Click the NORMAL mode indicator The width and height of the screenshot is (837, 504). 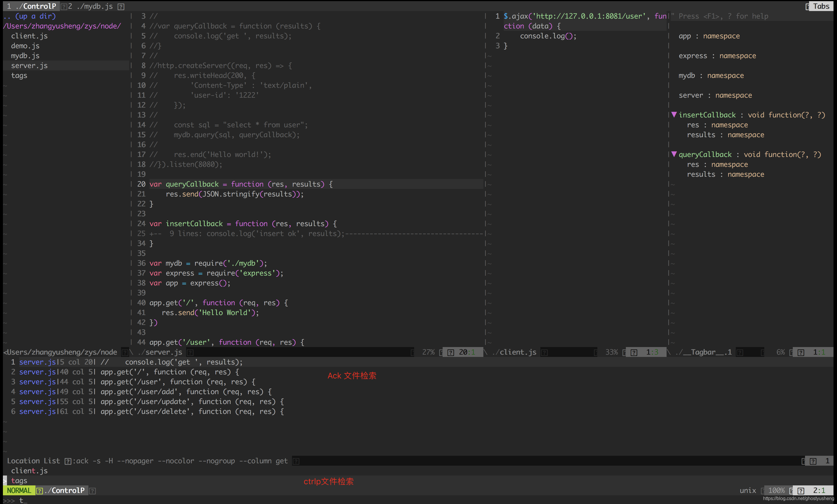point(19,490)
